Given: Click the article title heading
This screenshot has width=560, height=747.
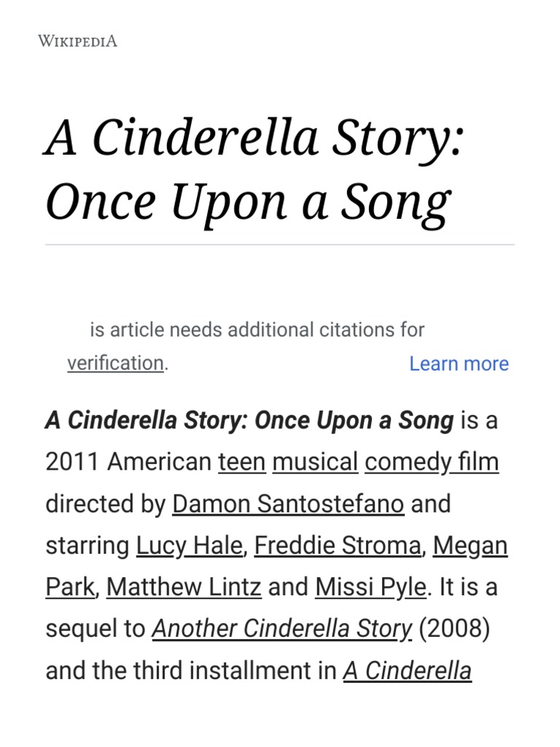Looking at the screenshot, I should coord(254,169).
